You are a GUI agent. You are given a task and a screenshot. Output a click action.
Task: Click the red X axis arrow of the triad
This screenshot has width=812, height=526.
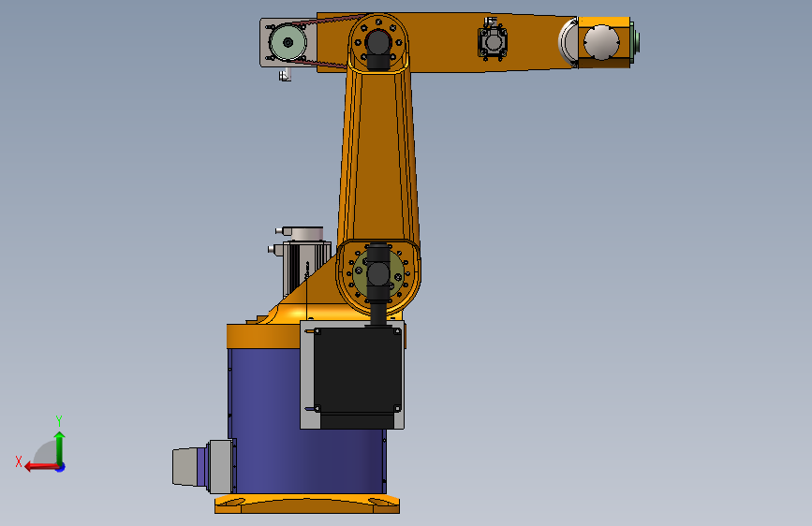click(x=40, y=466)
